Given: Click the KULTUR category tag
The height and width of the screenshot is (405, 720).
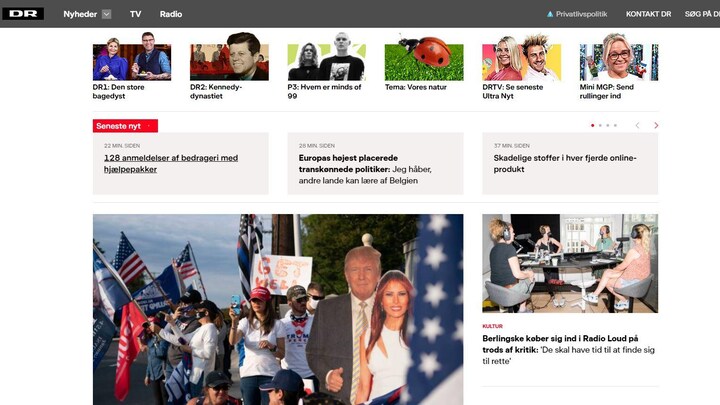Looking at the screenshot, I should 492,326.
